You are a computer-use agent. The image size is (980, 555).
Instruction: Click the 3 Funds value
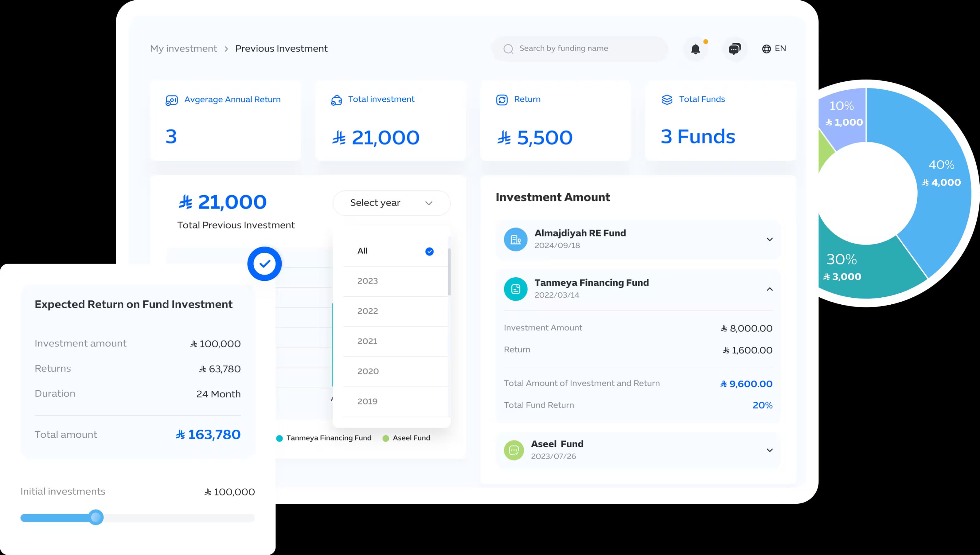click(x=698, y=136)
